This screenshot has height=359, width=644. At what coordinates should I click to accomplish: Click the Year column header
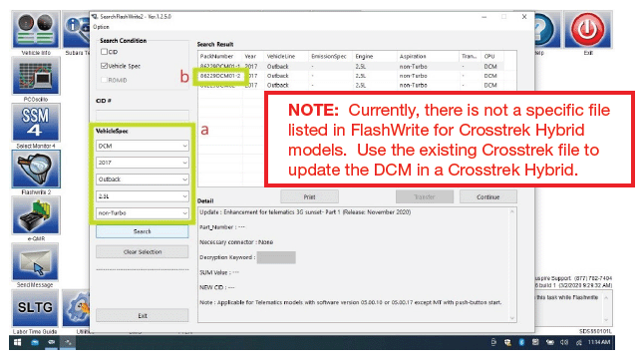coord(253,56)
